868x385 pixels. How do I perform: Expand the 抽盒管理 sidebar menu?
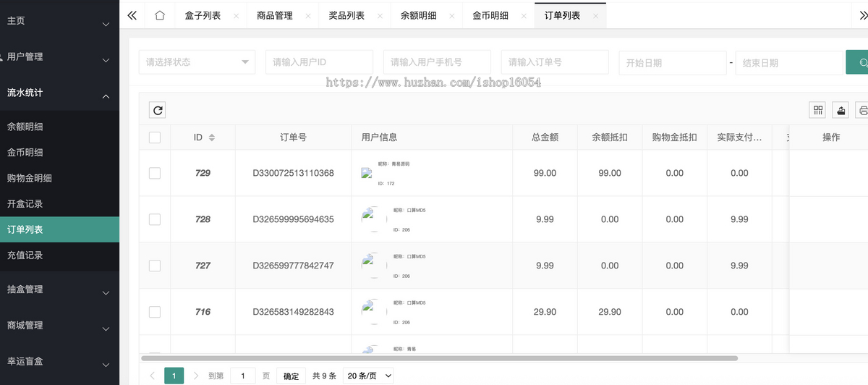tap(59, 289)
